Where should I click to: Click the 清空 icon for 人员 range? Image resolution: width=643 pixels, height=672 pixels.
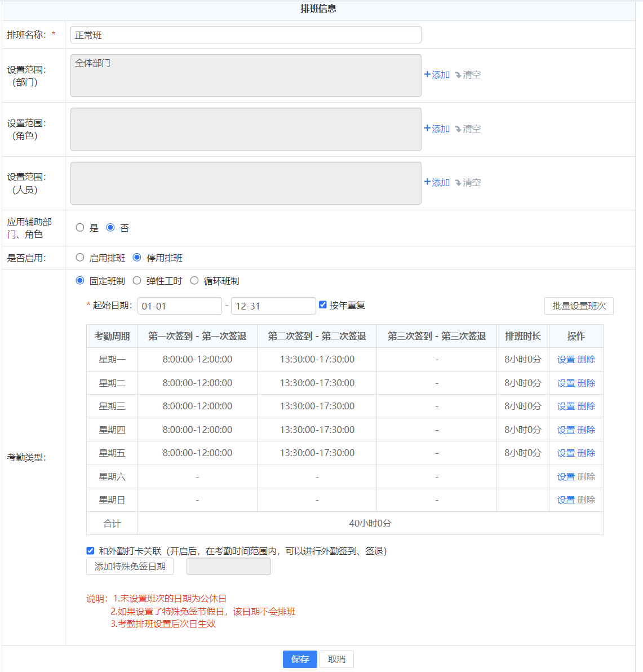pyautogui.click(x=458, y=183)
